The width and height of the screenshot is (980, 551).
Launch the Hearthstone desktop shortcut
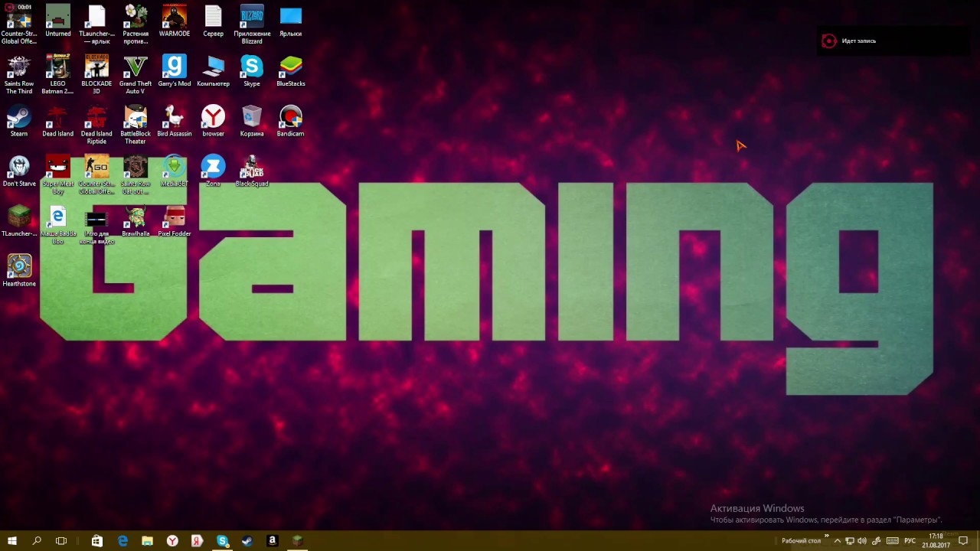[x=19, y=271]
